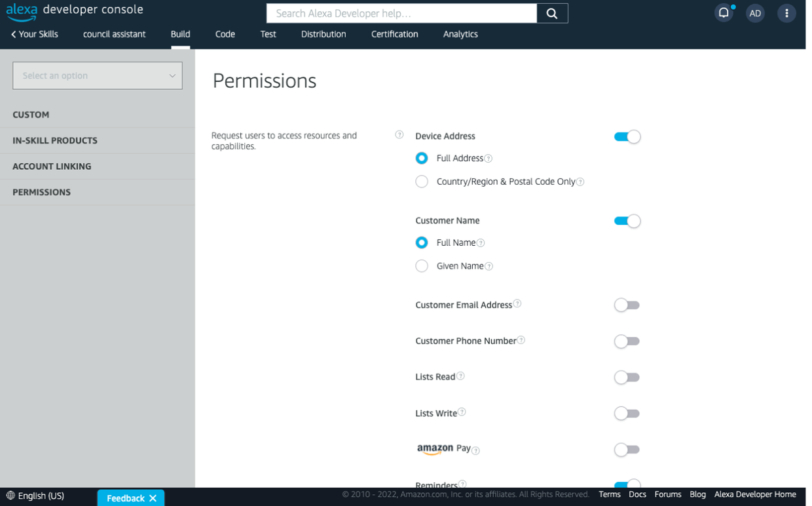Click the Customer Name label

447,221
